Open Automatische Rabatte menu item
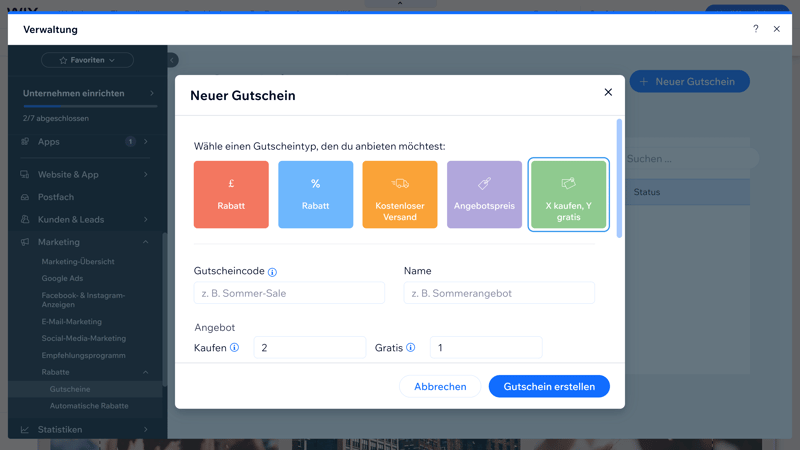Image resolution: width=800 pixels, height=450 pixels. click(x=89, y=406)
